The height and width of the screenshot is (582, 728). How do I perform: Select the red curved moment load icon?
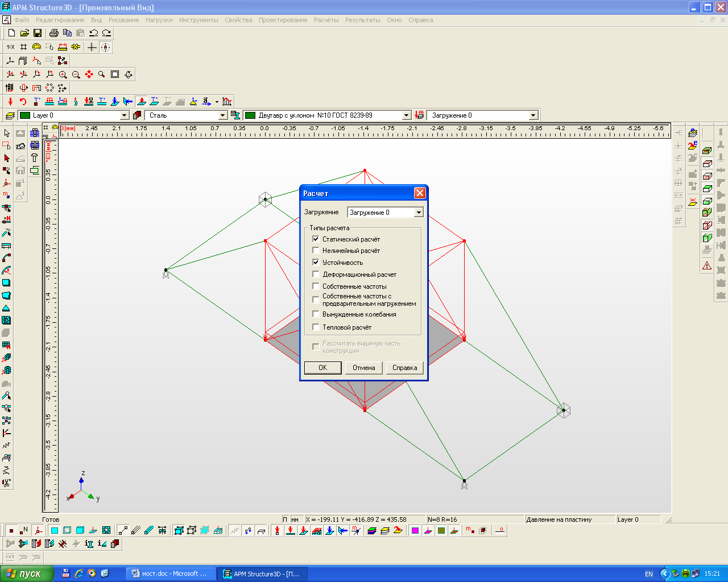tap(23, 102)
